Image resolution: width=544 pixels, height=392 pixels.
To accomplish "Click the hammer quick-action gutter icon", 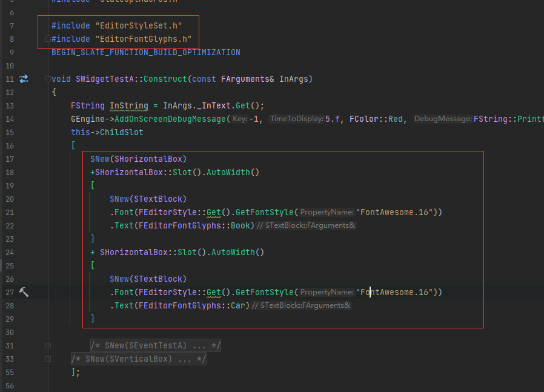I will [x=24, y=292].
